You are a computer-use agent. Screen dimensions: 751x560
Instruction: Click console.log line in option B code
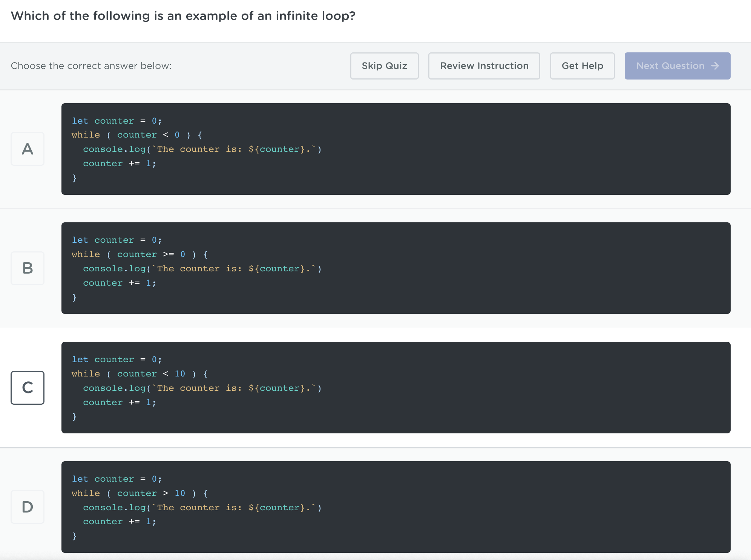[202, 269]
